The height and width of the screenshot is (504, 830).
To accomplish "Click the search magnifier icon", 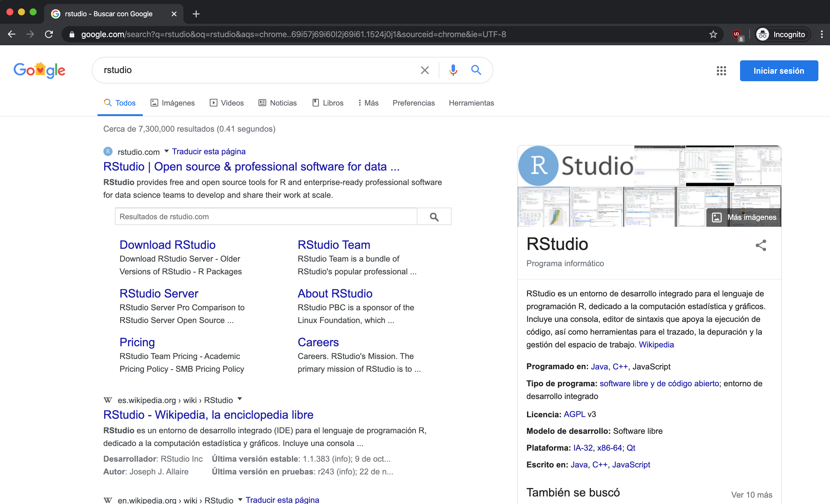I will [476, 70].
